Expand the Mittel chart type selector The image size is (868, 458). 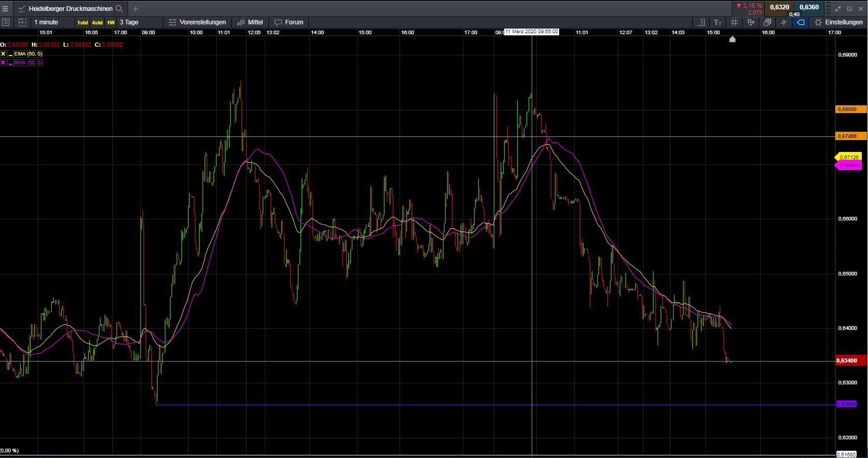click(250, 22)
